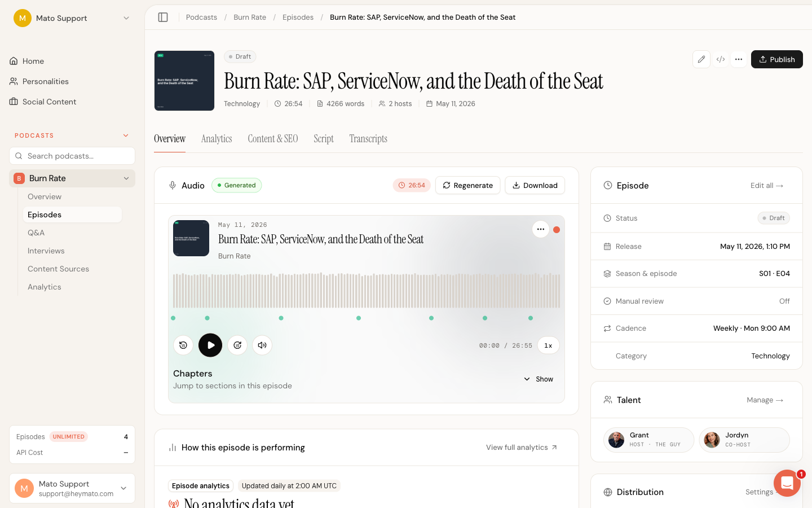The width and height of the screenshot is (812, 508).
Task: Go to Episodes breadcrumb
Action: tap(298, 17)
